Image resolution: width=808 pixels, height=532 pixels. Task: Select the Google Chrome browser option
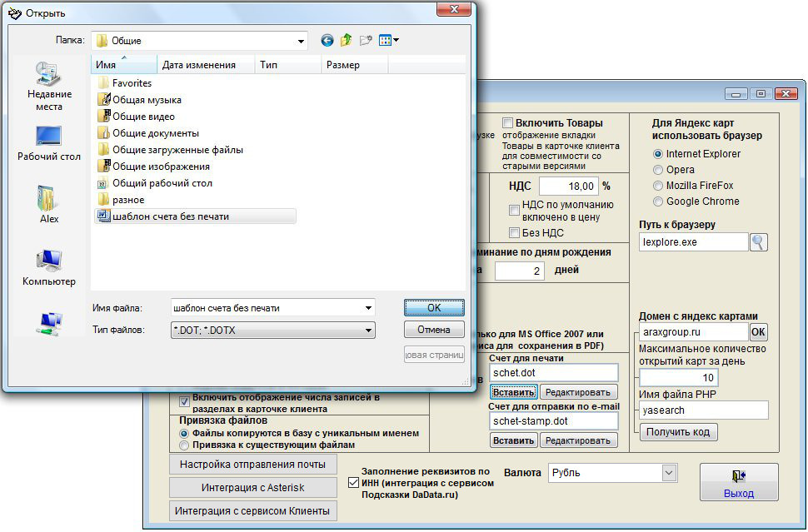pyautogui.click(x=657, y=201)
